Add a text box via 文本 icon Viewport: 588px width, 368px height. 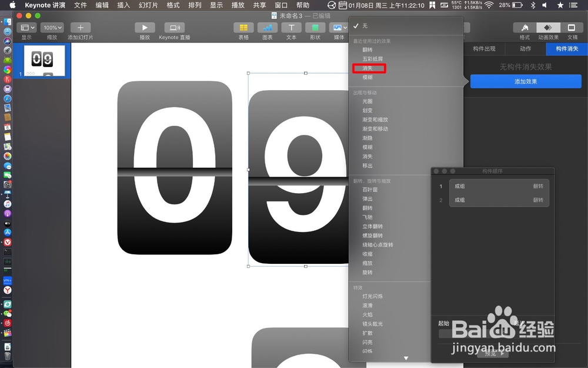(292, 28)
